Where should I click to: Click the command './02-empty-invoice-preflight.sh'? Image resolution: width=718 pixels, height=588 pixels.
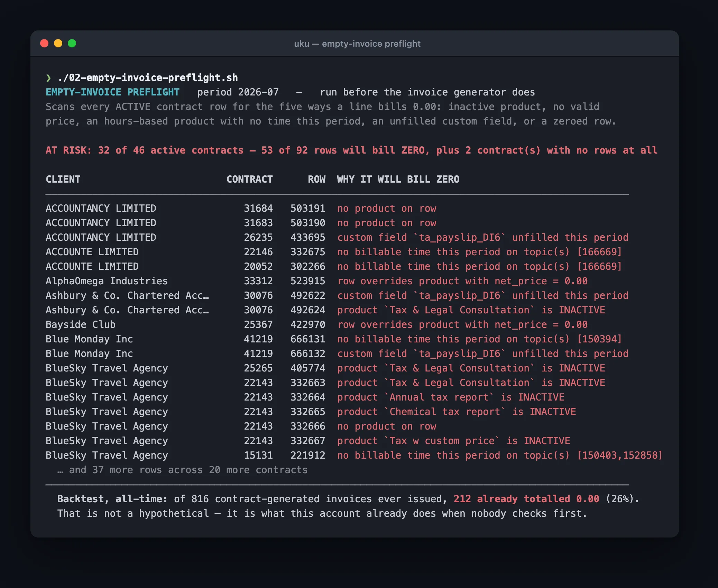click(148, 77)
